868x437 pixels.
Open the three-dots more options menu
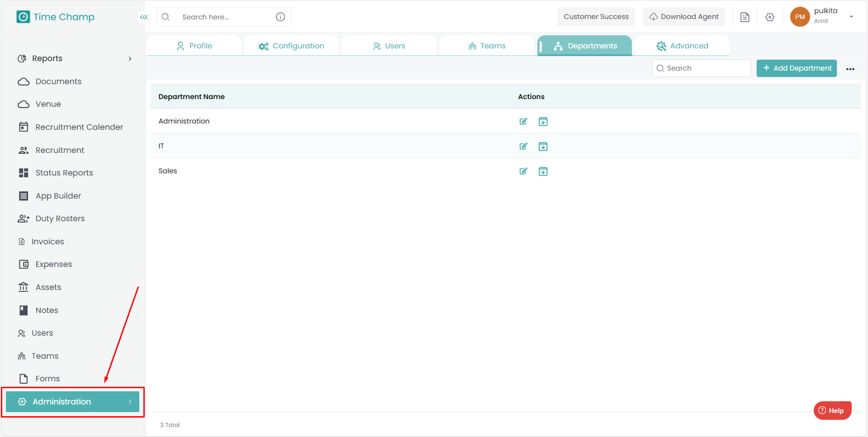coord(850,69)
